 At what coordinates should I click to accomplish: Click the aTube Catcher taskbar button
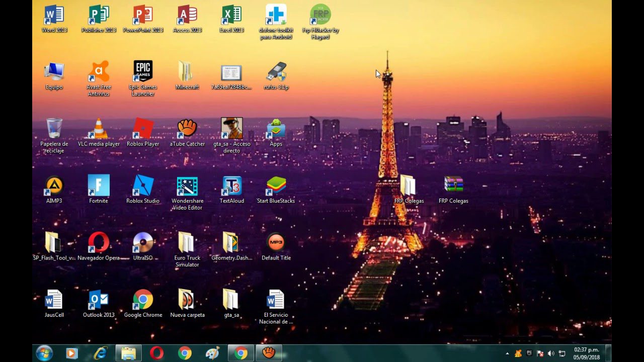click(269, 353)
